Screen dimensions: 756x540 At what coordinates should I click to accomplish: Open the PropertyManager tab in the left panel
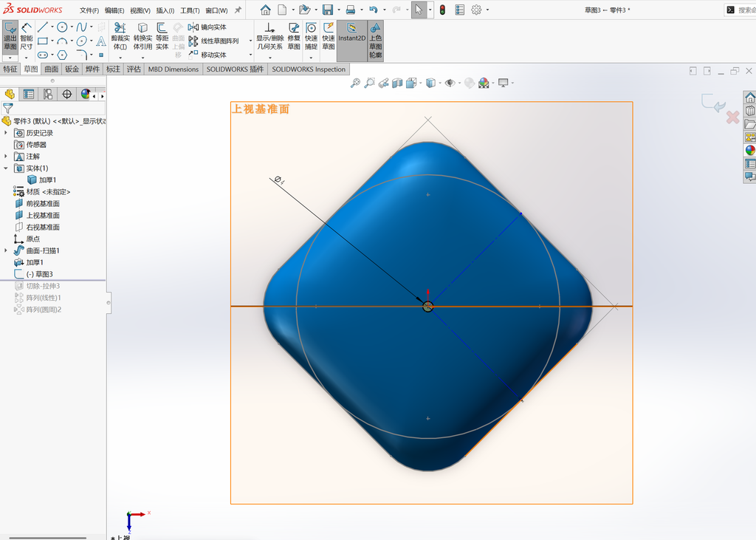[x=29, y=94]
